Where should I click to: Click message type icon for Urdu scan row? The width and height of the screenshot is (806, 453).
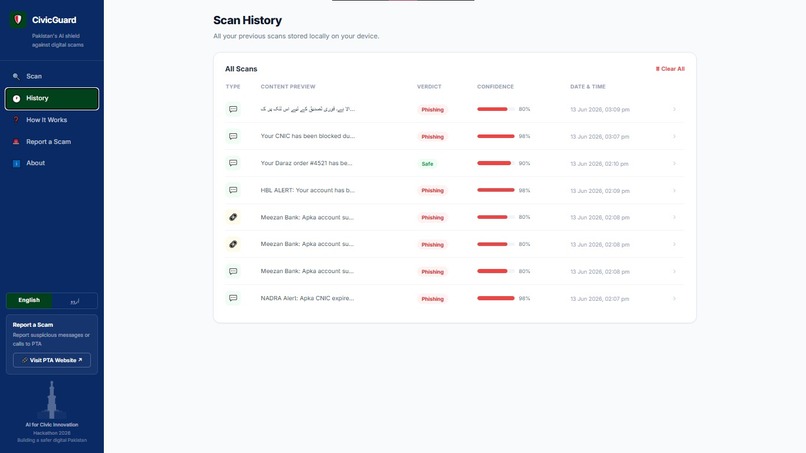pos(233,109)
